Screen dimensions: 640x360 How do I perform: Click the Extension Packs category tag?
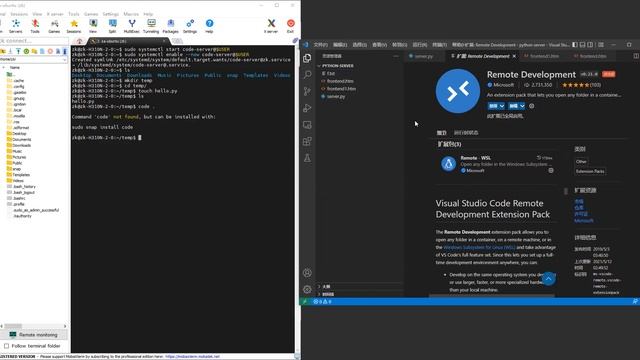[x=590, y=171]
